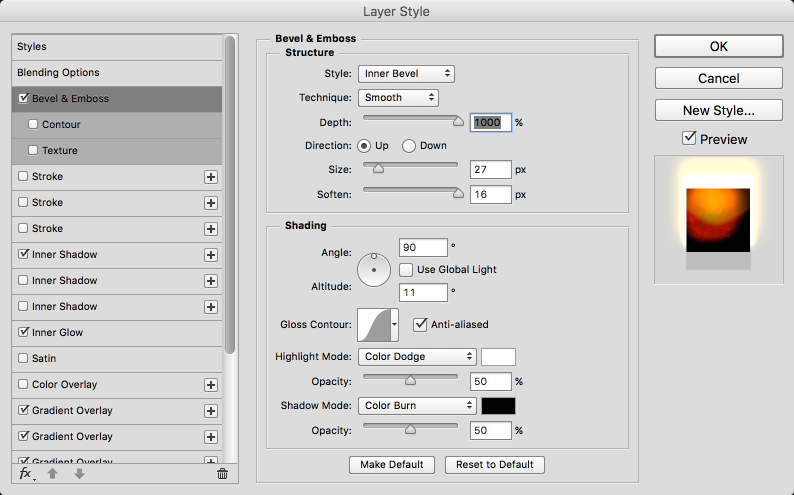Select the Down direction radio button
The image size is (794, 495).
coord(409,146)
